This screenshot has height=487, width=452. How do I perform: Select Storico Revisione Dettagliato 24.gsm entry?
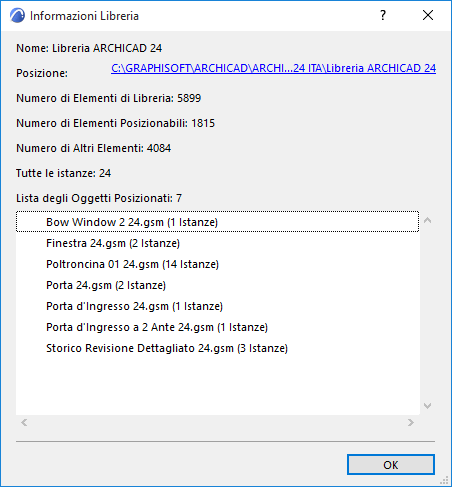tap(217, 348)
